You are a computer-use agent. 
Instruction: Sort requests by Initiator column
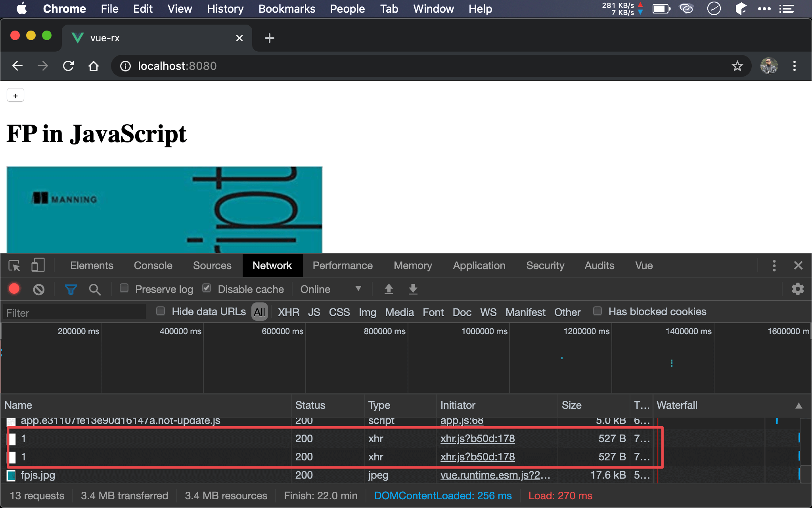(x=497, y=405)
